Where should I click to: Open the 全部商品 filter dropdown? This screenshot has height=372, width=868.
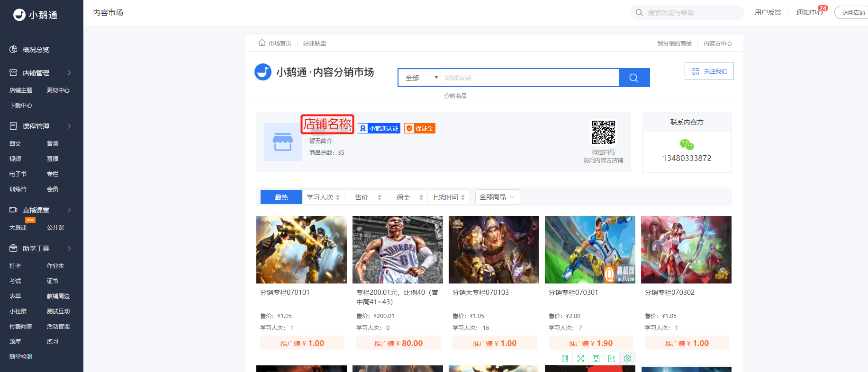click(497, 197)
